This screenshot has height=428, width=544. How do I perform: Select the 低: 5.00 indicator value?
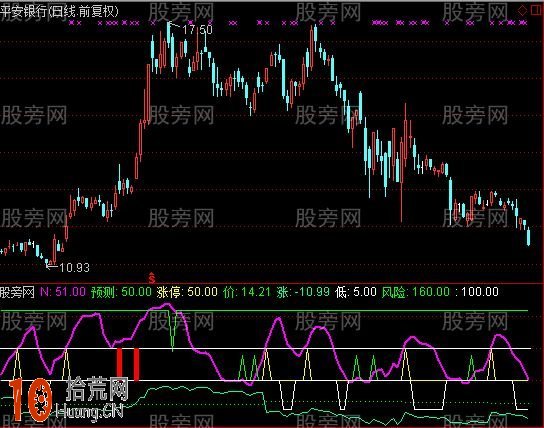[356, 292]
